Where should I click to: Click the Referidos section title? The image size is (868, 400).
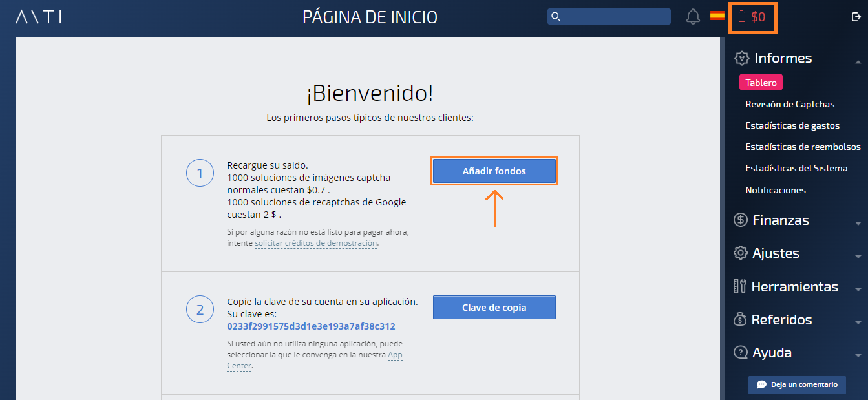781,320
